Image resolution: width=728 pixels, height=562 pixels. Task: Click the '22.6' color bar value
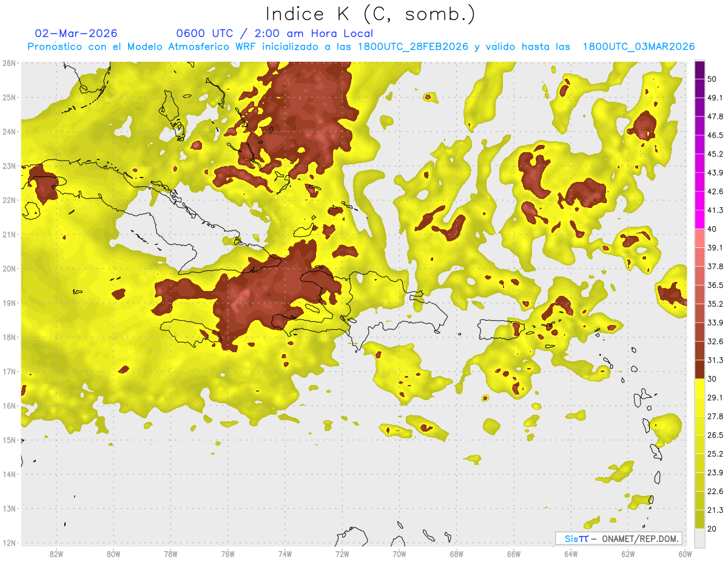coord(715,491)
